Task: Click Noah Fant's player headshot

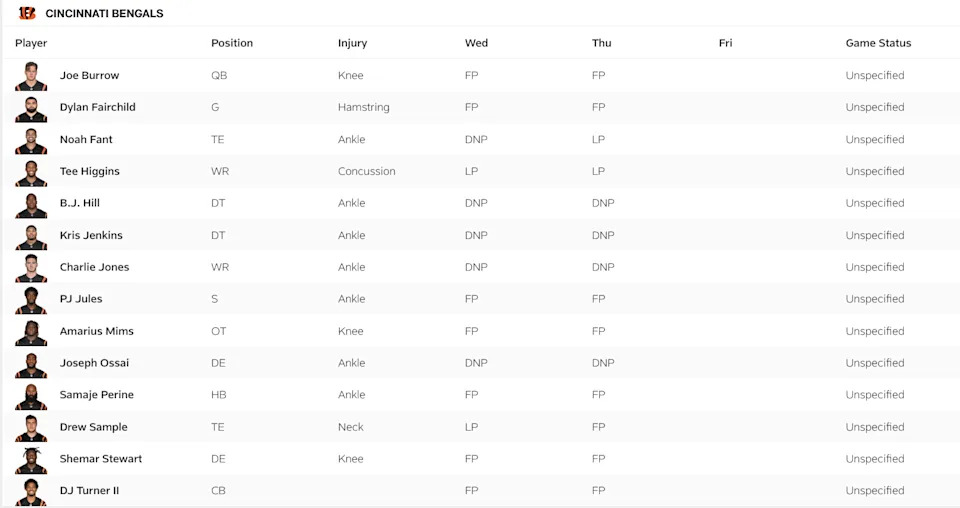Action: (31, 140)
